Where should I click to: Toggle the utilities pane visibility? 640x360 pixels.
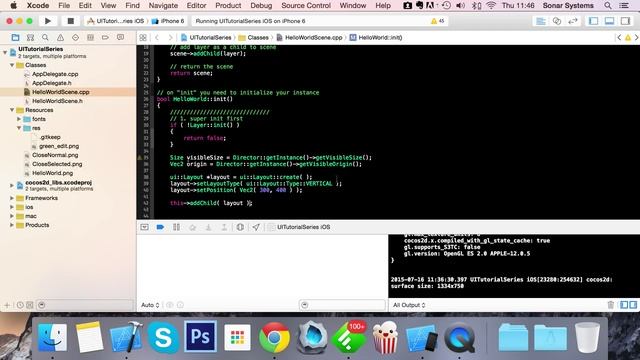(x=625, y=21)
